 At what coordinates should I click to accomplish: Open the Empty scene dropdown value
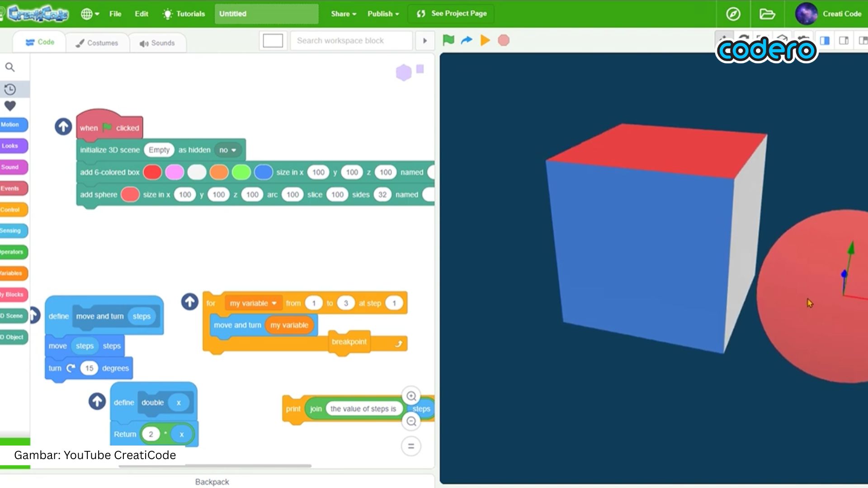159,150
